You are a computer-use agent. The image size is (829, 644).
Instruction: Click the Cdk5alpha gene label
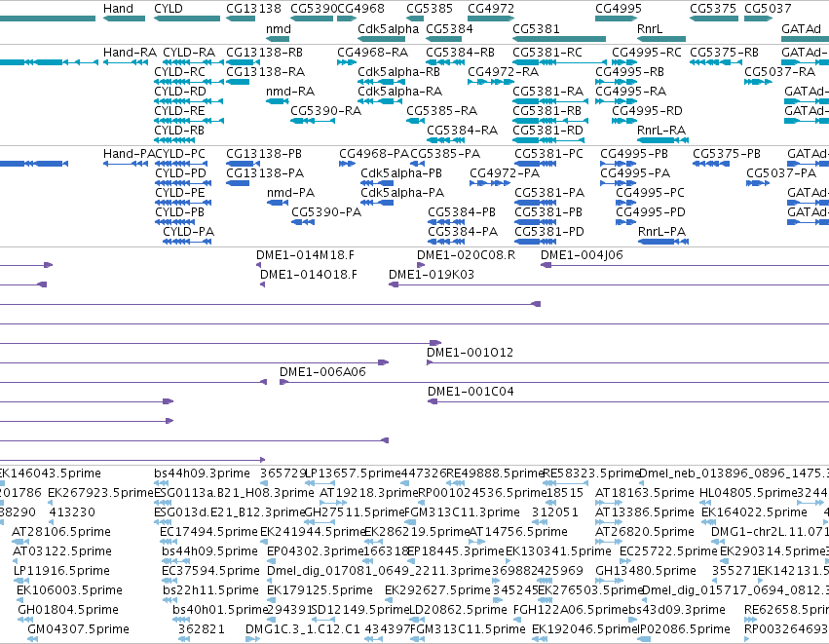click(388, 29)
